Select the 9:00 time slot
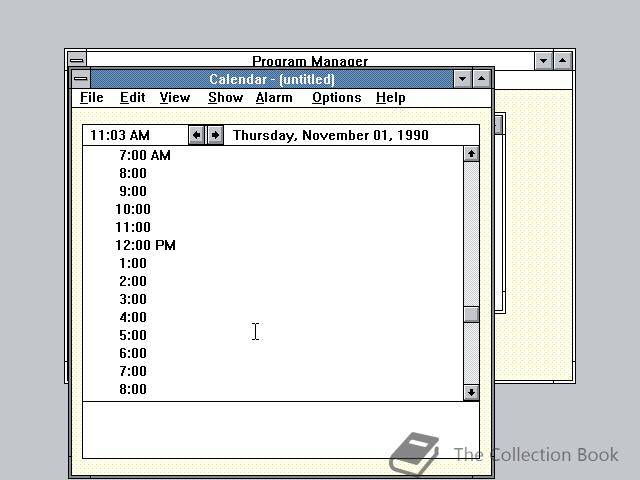 coord(273,191)
